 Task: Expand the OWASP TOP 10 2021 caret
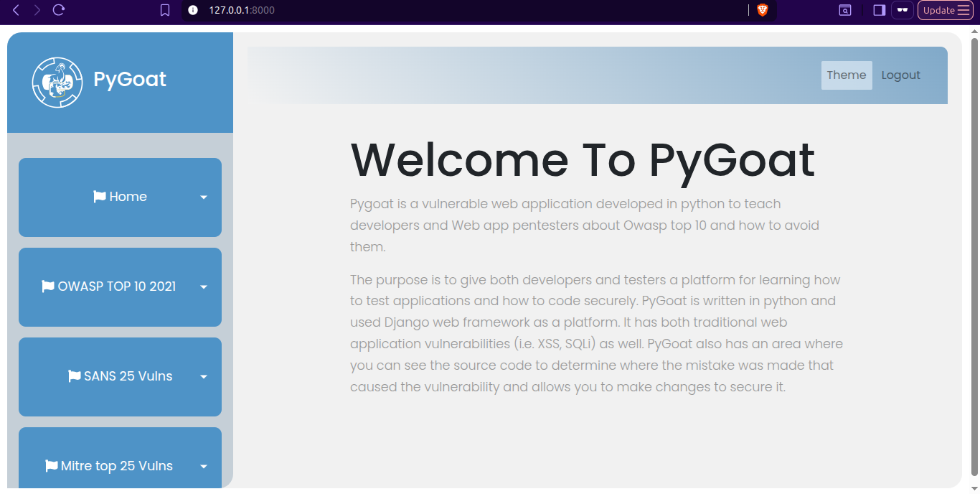pos(204,287)
